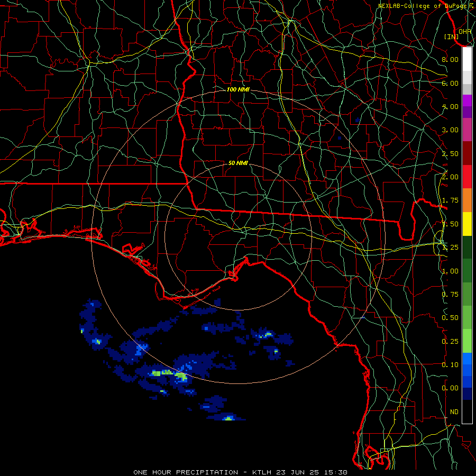The width and height of the screenshot is (476, 476).
Task: Pick the yellow swatch beside 1.50
Action: click(x=467, y=224)
